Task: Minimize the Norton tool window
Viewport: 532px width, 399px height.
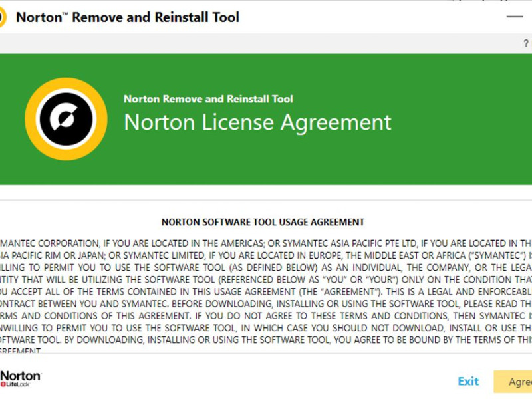Action: pyautogui.click(x=515, y=16)
